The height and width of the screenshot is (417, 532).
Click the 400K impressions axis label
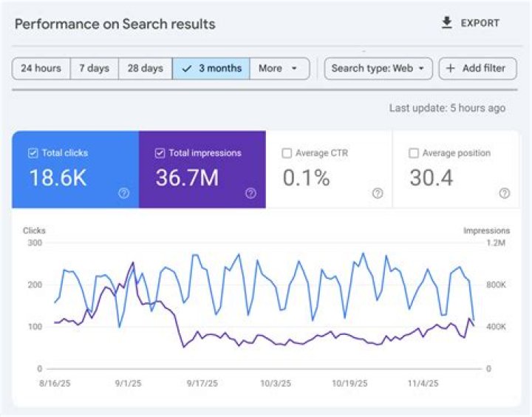(496, 327)
